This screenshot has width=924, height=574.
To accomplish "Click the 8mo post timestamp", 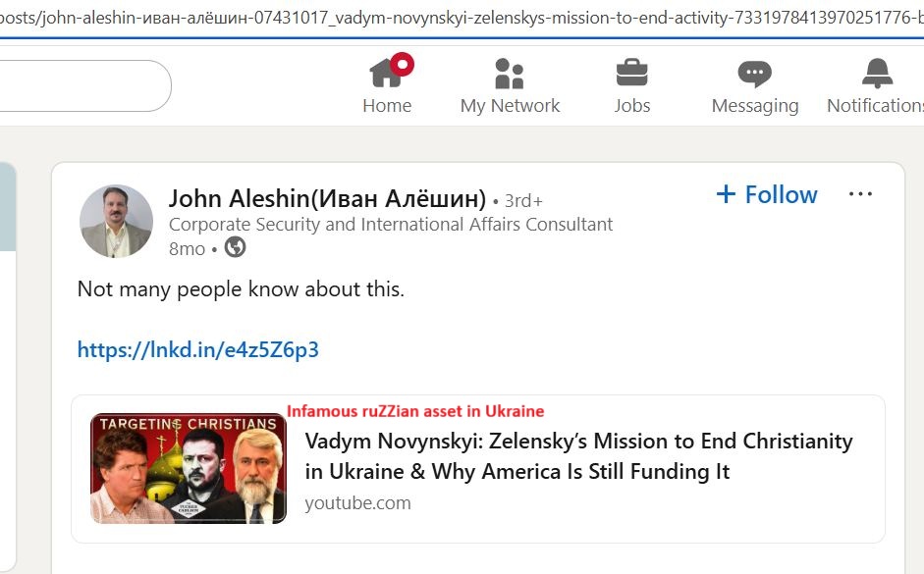I will coord(187,248).
